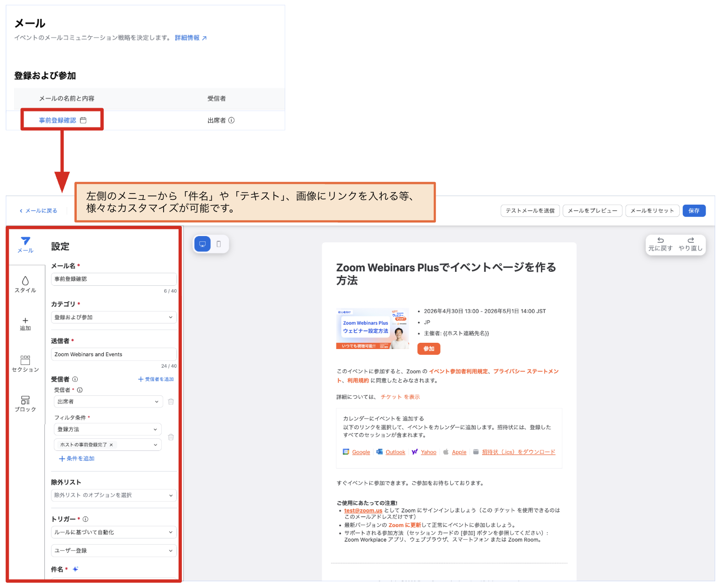The height and width of the screenshot is (588, 720).
Task: Switch to desktop preview mode
Action: tap(203, 244)
